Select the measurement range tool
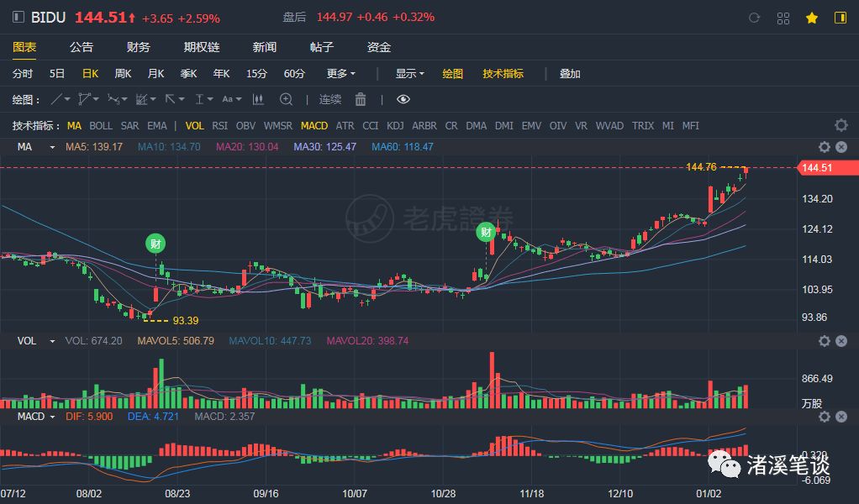 (199, 99)
